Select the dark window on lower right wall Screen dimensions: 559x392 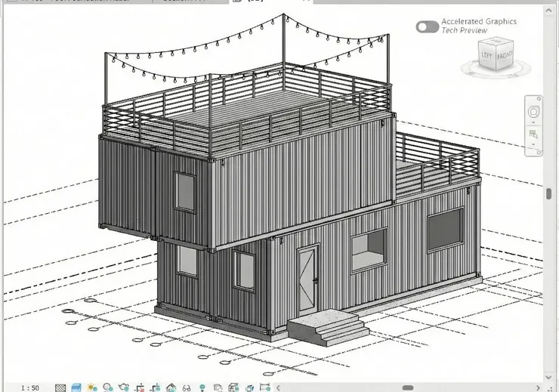pyautogui.click(x=445, y=230)
